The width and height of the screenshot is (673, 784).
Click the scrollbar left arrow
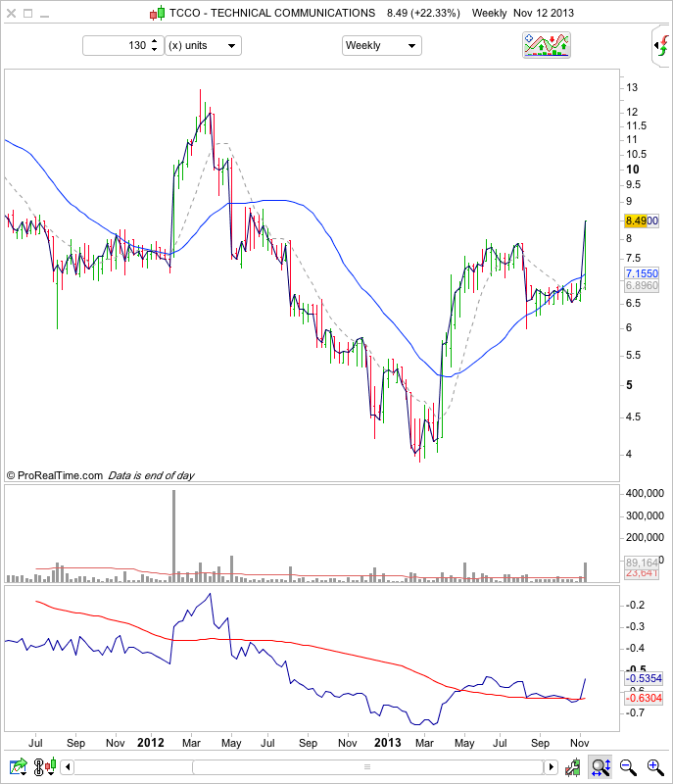[68, 766]
